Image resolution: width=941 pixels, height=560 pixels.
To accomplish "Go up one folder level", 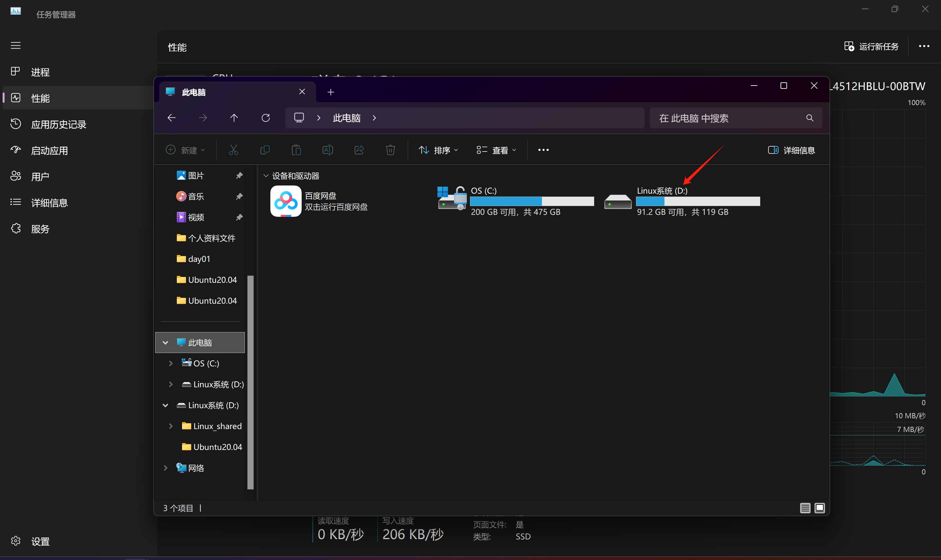I will (x=234, y=118).
